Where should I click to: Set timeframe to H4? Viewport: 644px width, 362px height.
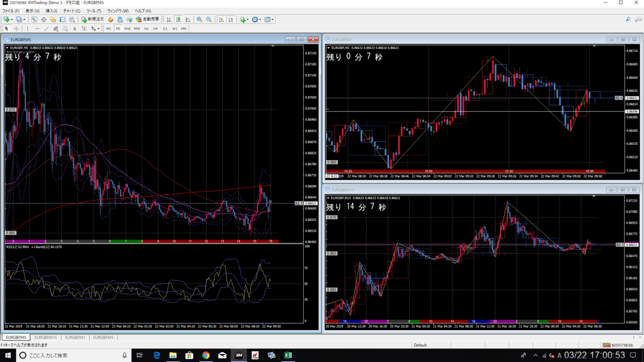point(155,28)
